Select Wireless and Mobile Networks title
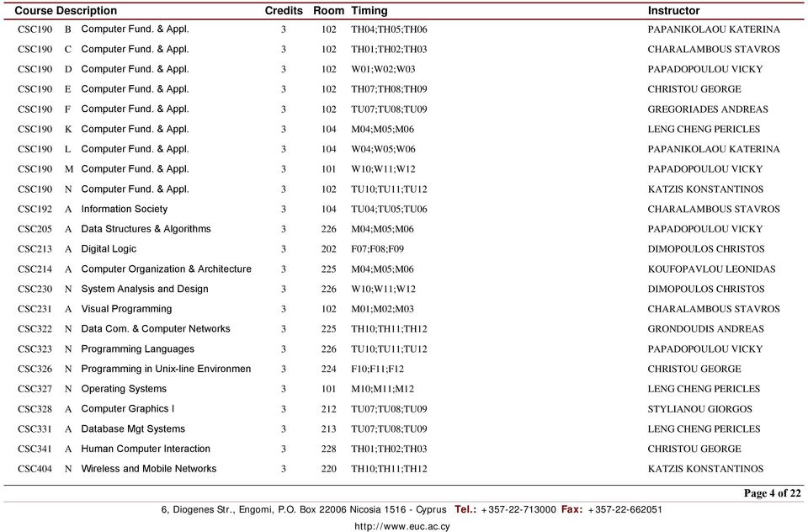Screen dimensions: 808x532 (x=148, y=469)
